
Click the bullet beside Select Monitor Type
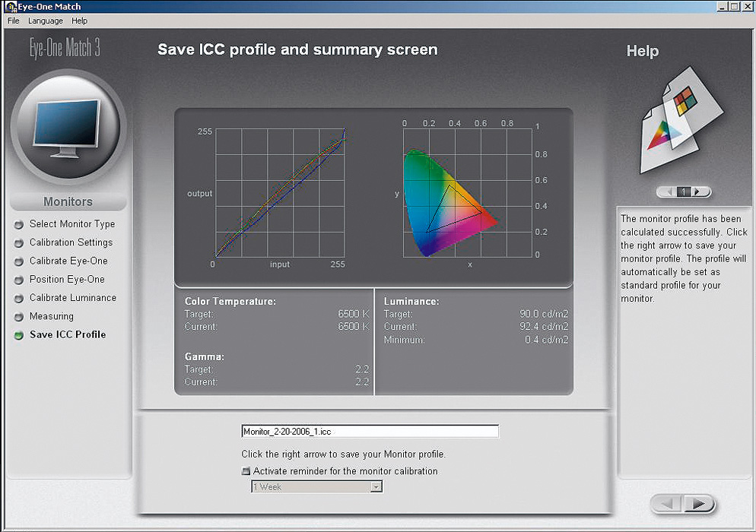(x=19, y=224)
